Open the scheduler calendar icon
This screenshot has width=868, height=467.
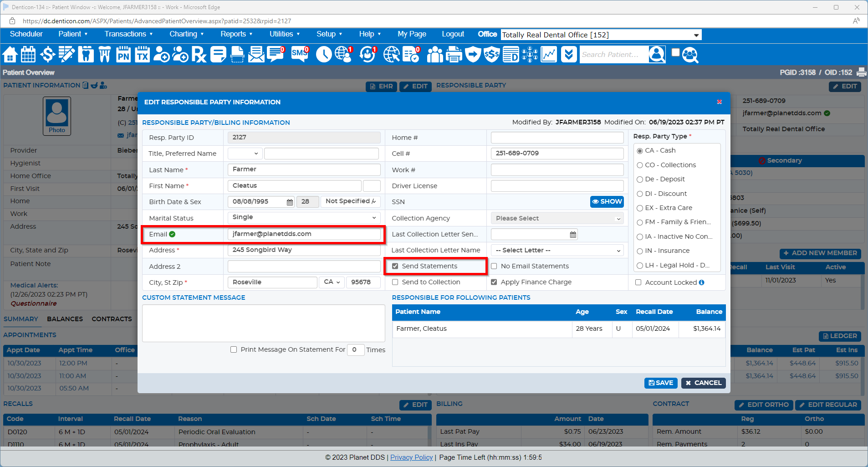coord(28,55)
